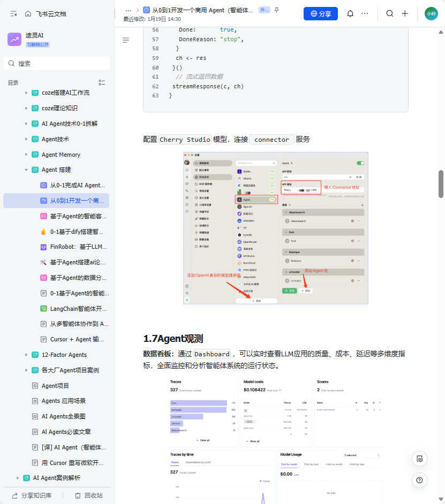This screenshot has height=504, width=445.
Task: Open the home icon next to 飞书云文档
Action: 28,14
